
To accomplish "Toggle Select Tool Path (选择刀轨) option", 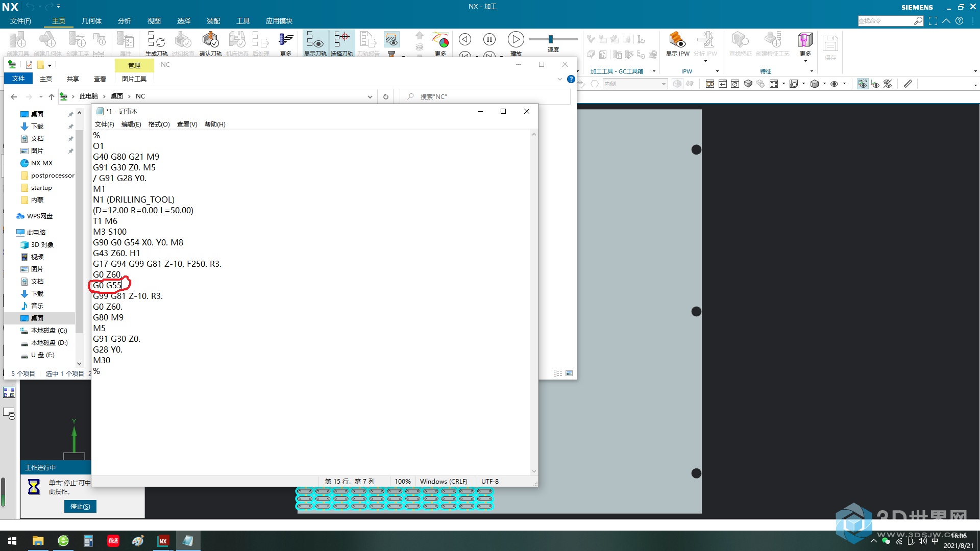I will (341, 43).
